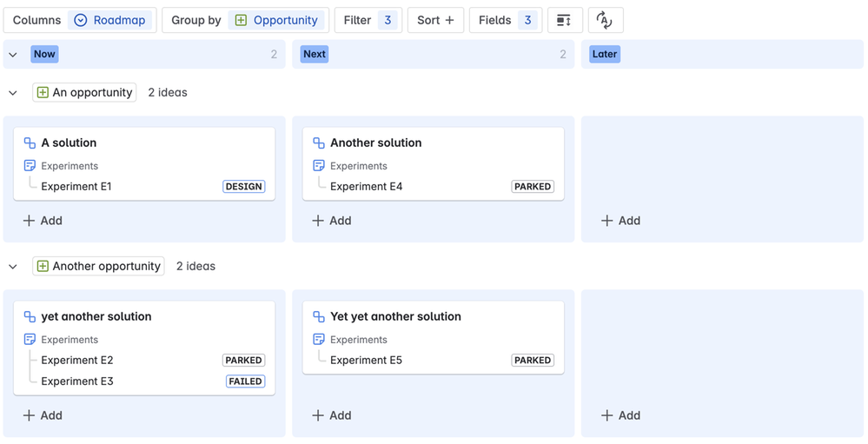Collapse the 'An opportunity' group

pyautogui.click(x=13, y=92)
